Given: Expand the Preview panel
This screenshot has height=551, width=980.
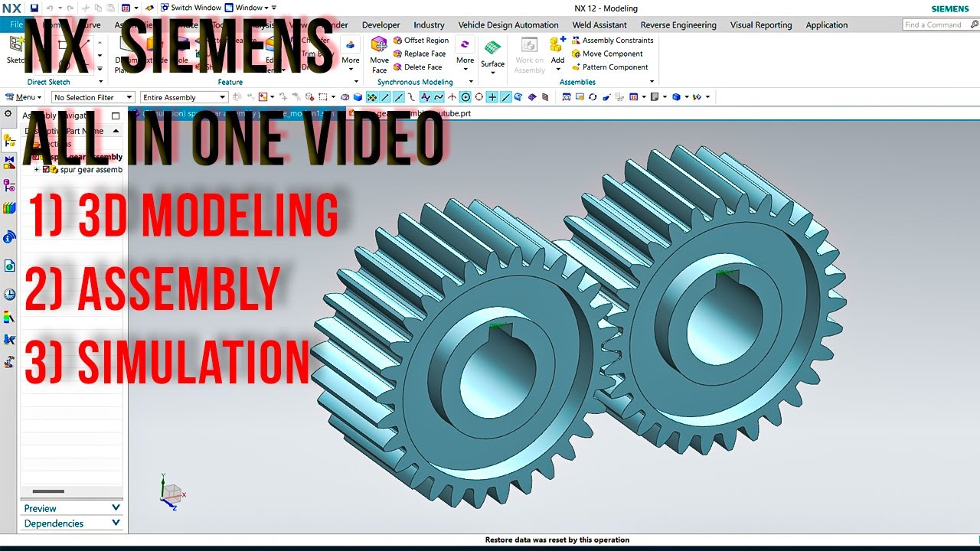Looking at the screenshot, I should (71, 508).
